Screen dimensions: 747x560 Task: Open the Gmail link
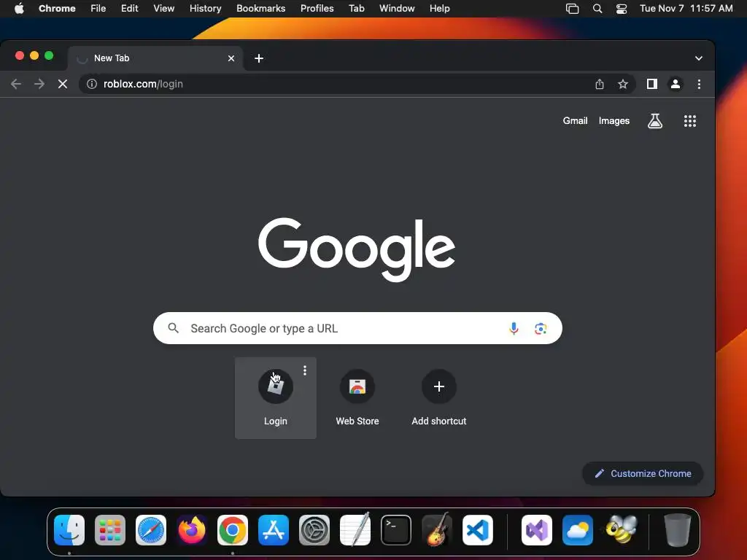click(575, 121)
